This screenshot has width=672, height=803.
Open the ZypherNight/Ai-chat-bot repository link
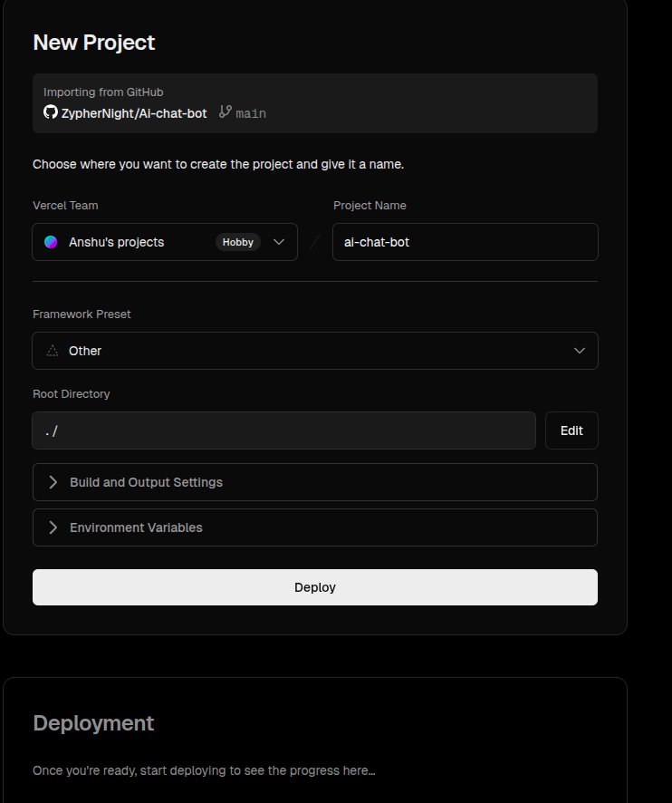(134, 113)
